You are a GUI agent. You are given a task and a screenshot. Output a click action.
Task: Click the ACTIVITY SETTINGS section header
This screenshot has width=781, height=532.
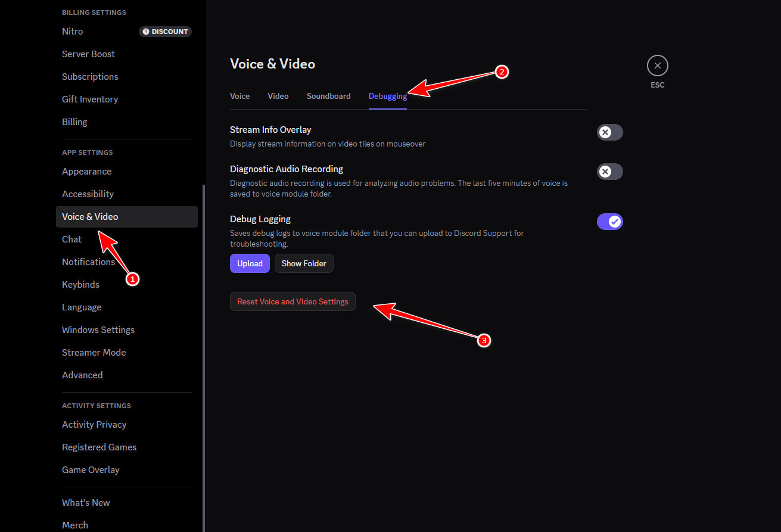[x=97, y=406]
